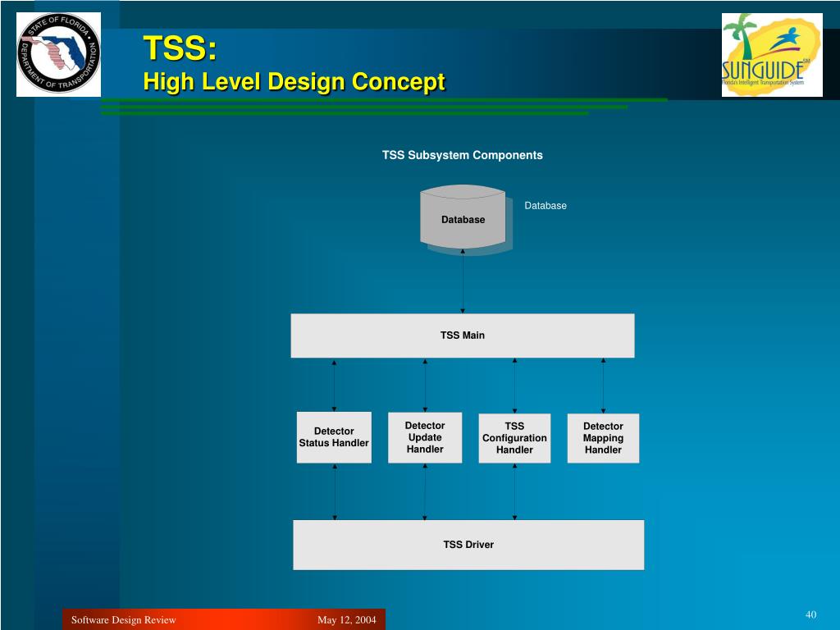Select the TSS Driver box

468,545
